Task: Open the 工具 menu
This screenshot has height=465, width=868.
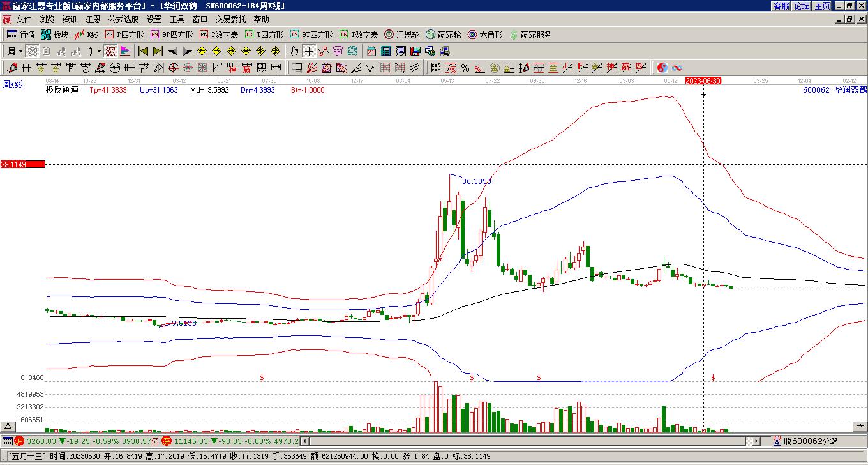Action: pyautogui.click(x=177, y=19)
